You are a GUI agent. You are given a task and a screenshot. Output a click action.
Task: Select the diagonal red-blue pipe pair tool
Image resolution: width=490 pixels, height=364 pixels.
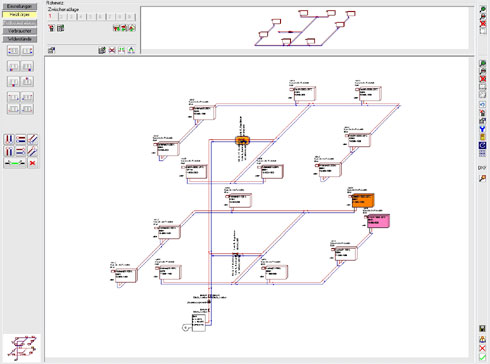point(32,139)
